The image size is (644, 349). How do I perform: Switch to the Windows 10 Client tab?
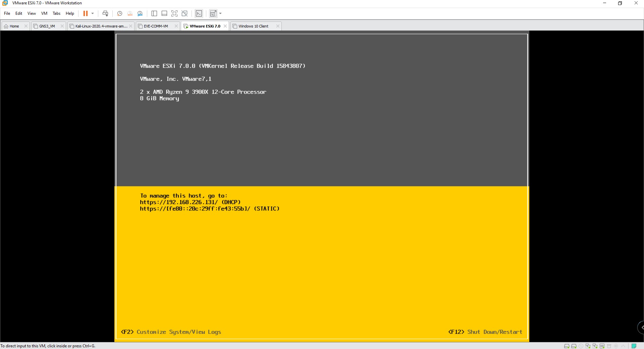coord(253,26)
